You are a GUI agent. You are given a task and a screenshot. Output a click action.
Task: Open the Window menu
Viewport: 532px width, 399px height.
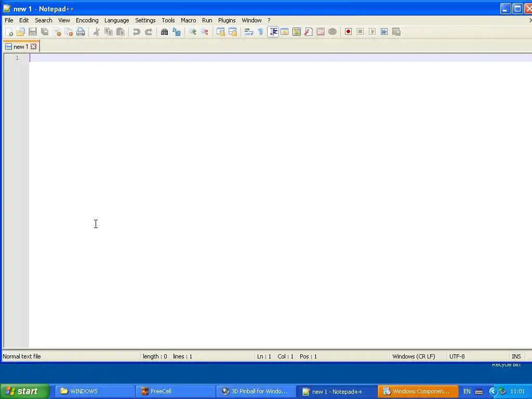pos(251,20)
